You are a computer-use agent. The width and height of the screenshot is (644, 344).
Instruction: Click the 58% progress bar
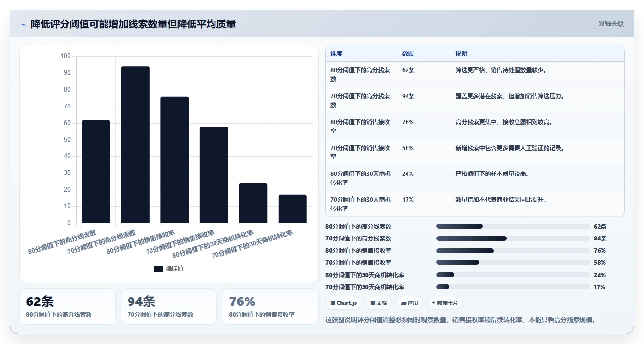coord(513,263)
